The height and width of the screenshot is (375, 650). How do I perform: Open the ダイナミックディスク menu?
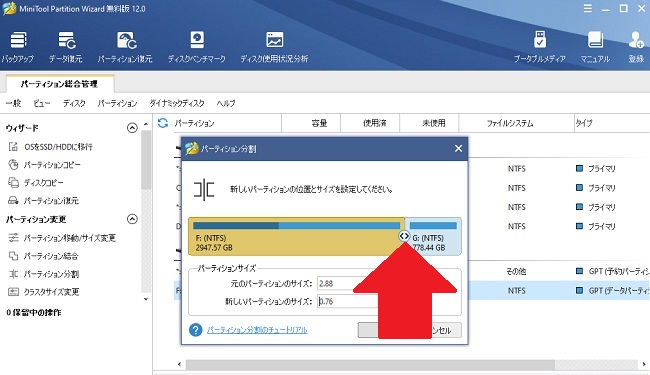tap(177, 103)
